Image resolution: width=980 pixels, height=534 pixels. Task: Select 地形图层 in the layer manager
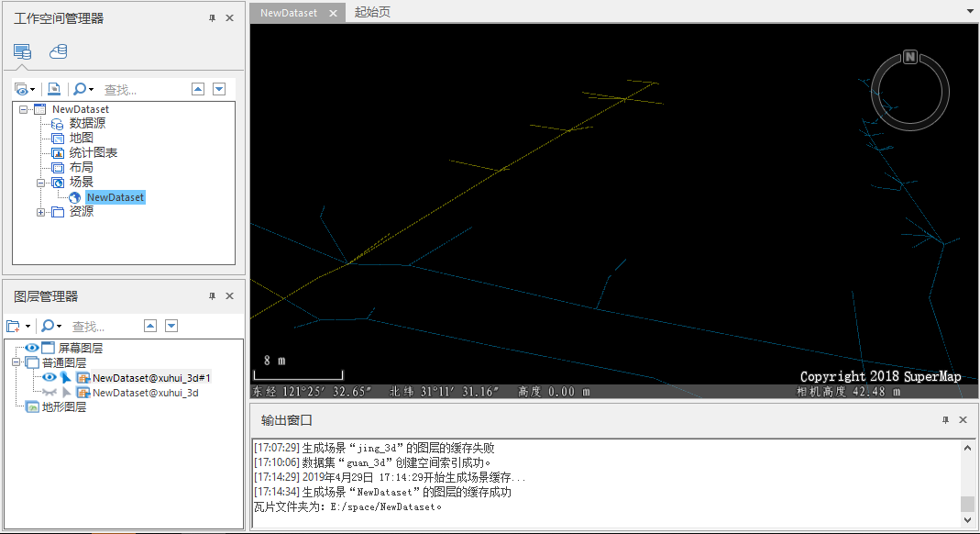point(63,407)
